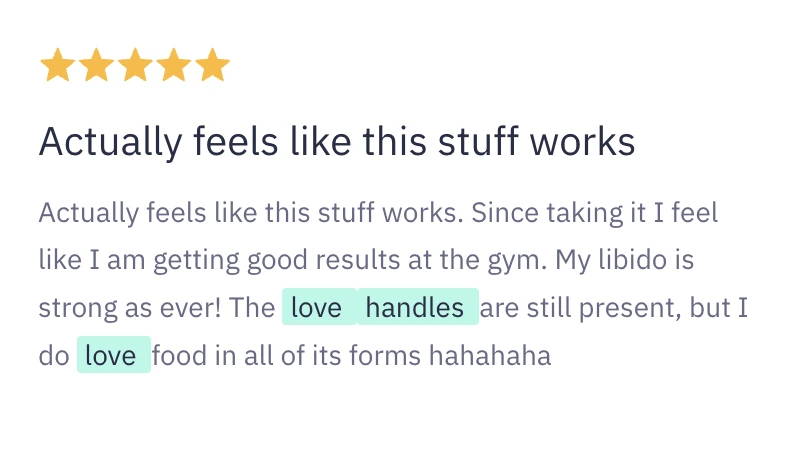Click the fifth (last) rating star
The image size is (788, 476).
click(x=212, y=67)
